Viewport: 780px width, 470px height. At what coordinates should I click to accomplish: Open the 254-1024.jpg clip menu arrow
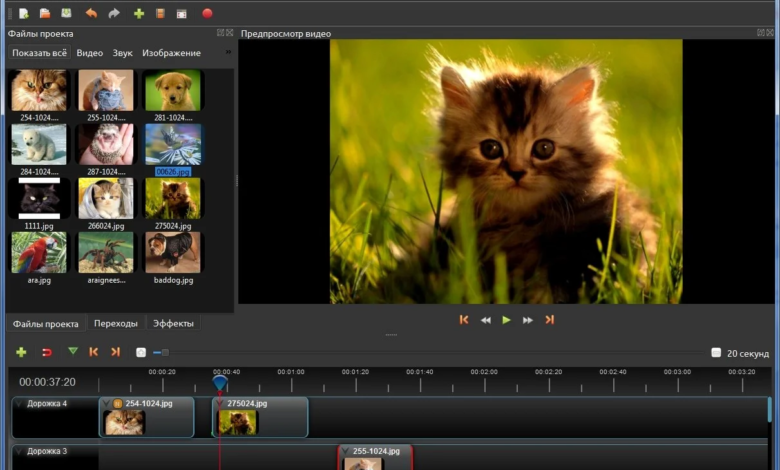[107, 403]
